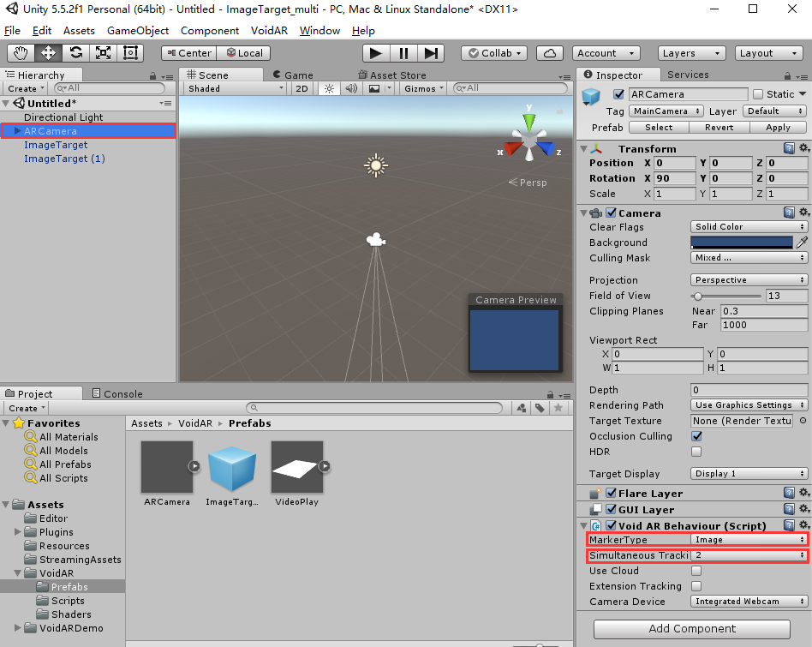The width and height of the screenshot is (812, 647).
Task: Click Add Component button
Action: click(x=692, y=629)
